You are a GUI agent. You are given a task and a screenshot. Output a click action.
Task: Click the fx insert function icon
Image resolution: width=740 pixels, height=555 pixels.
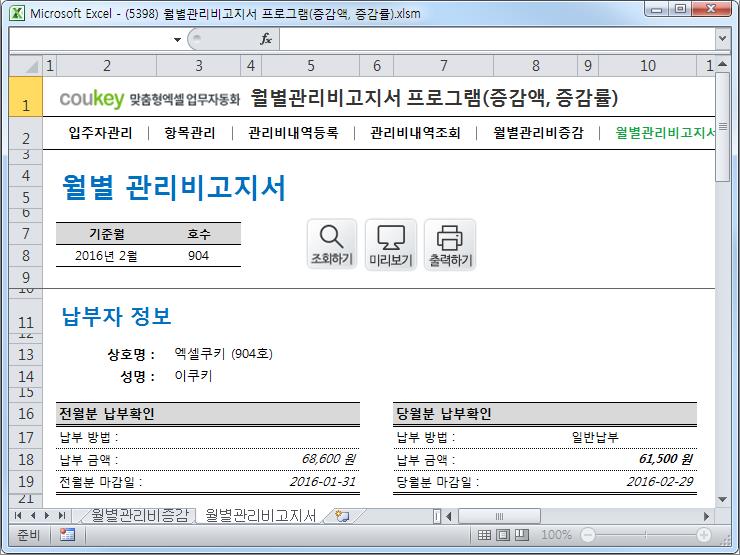point(266,39)
